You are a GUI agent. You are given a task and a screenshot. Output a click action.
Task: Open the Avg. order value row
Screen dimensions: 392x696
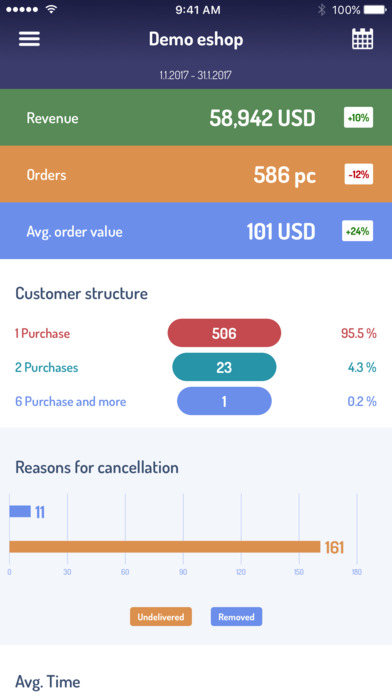[196, 231]
